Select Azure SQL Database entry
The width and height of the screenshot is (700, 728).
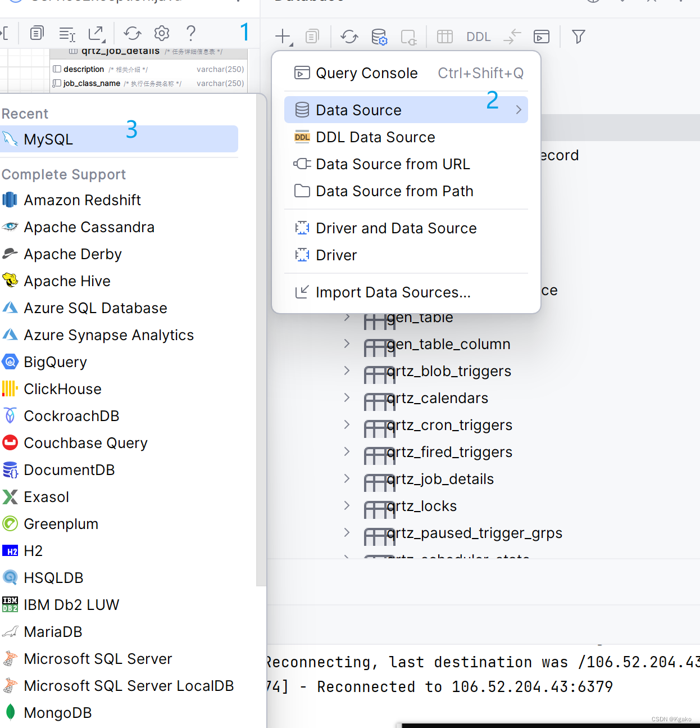coord(118,308)
